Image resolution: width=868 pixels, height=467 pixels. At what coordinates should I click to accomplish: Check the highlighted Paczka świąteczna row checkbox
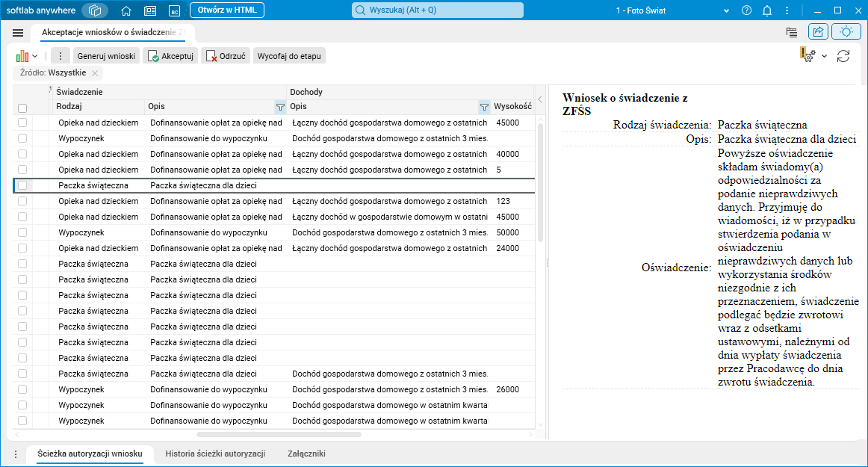coord(22,185)
